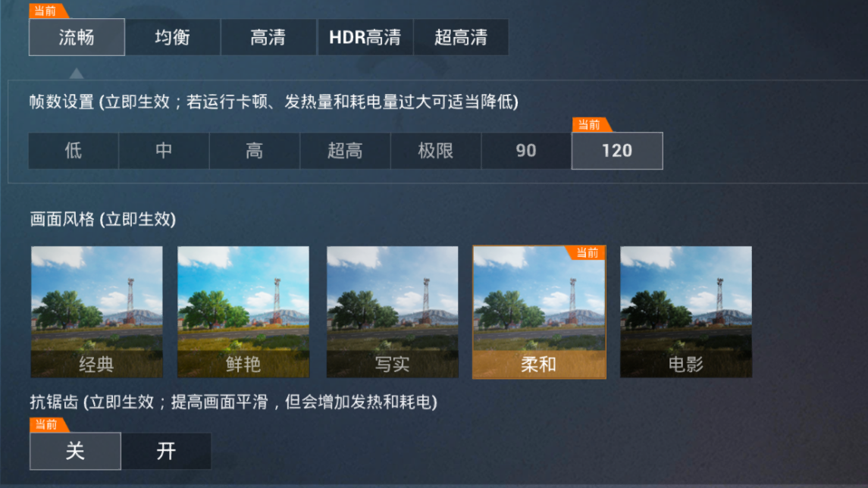Choose the 电影 style thumbnail
The height and width of the screenshot is (488, 868).
pyautogui.click(x=686, y=312)
